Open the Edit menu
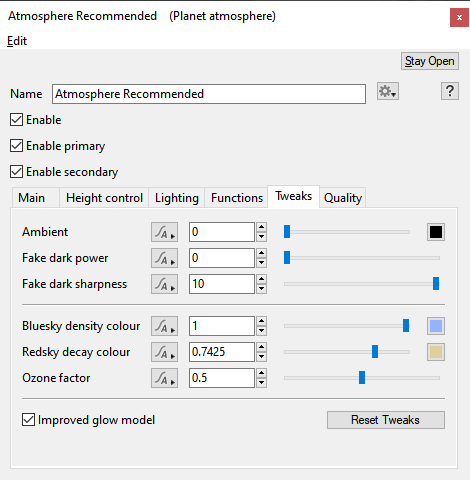 (17, 41)
